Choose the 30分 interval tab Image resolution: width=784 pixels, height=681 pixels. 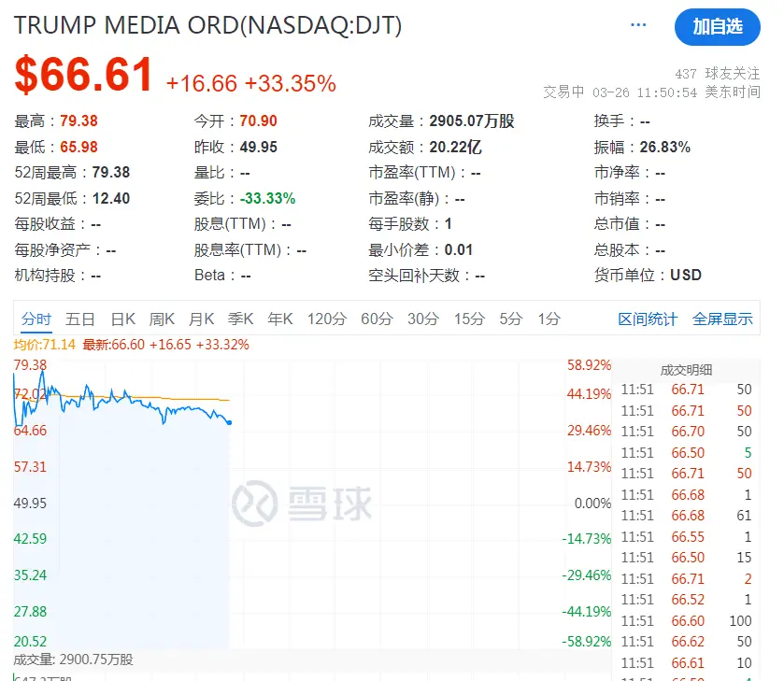(x=423, y=319)
